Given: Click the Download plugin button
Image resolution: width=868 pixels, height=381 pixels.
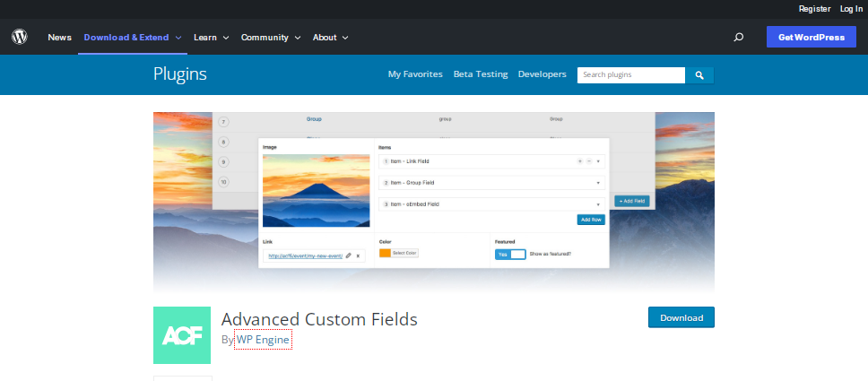Looking at the screenshot, I should coord(681,317).
